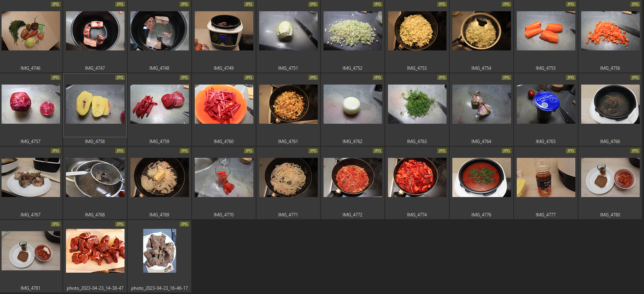Select the IMG_4780 served meal thumbnail

point(610,177)
